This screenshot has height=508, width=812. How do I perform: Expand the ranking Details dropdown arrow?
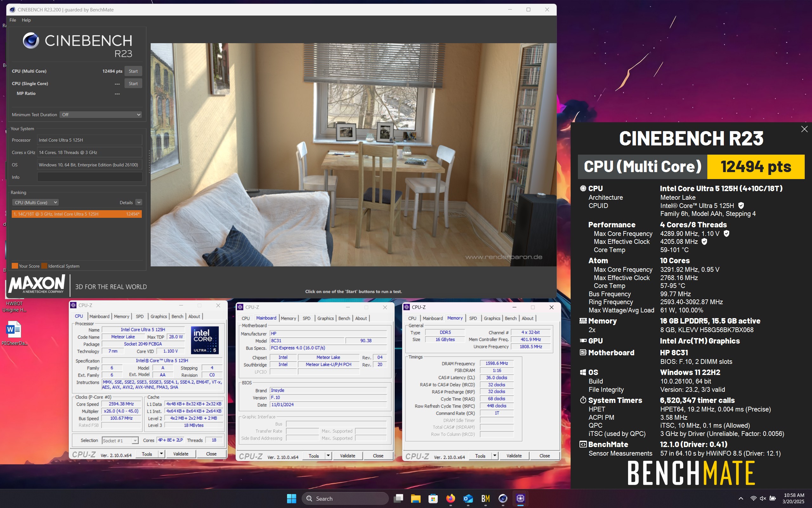click(x=139, y=202)
